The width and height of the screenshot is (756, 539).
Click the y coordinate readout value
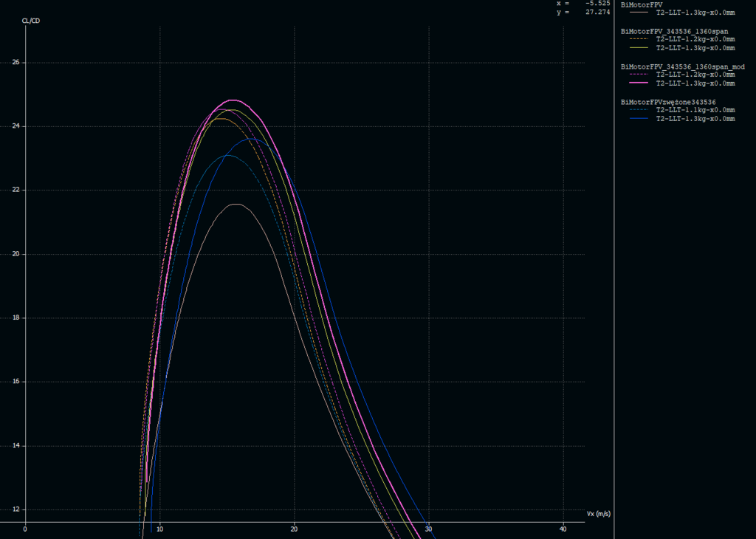(x=597, y=12)
